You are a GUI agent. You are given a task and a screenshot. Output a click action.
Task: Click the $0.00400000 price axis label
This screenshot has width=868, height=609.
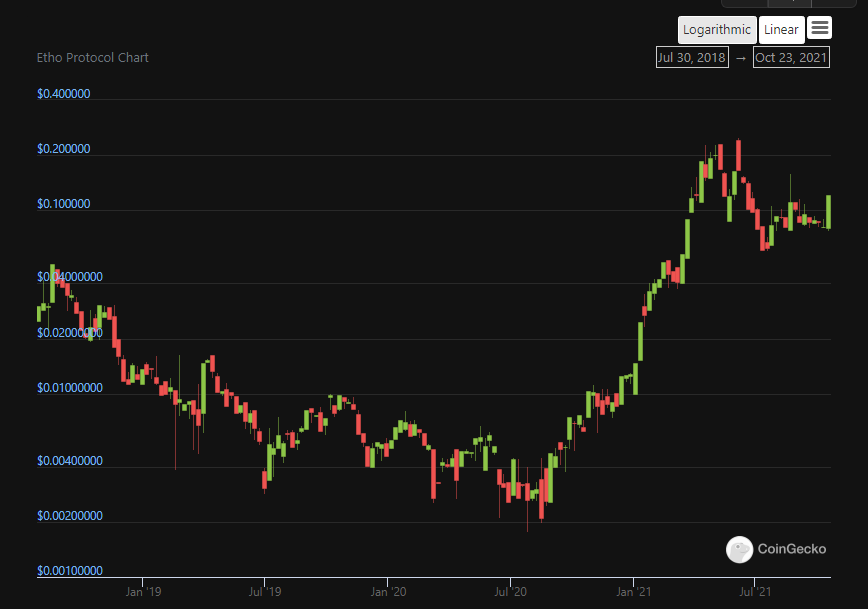coord(70,461)
